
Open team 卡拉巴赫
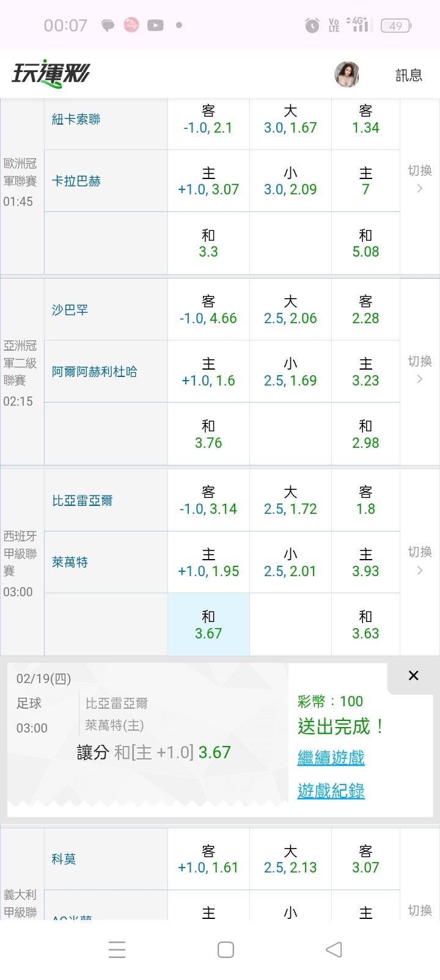(76, 181)
